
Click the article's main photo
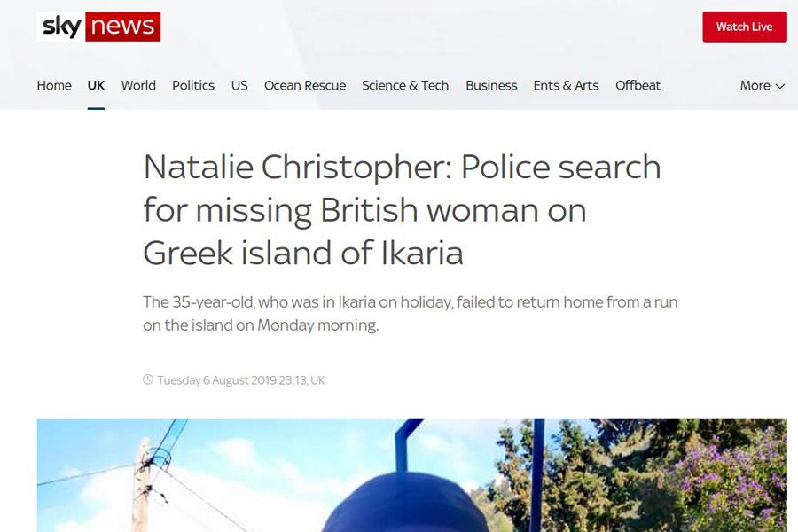411,475
